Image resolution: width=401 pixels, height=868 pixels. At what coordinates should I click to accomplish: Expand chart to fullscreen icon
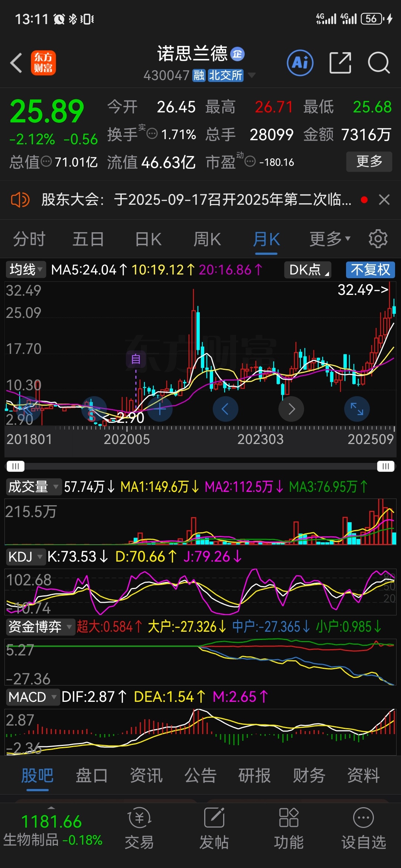point(357,409)
